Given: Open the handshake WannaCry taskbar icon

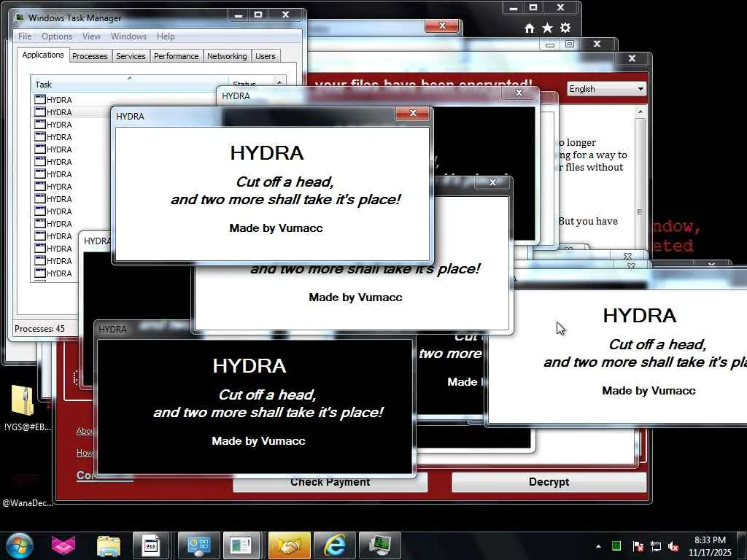Looking at the screenshot, I should click(x=289, y=545).
